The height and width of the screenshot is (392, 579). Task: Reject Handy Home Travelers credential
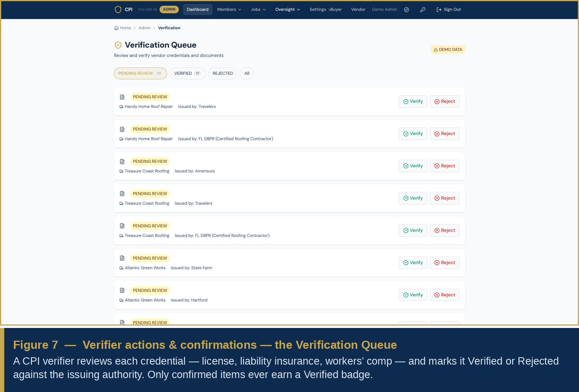pyautogui.click(x=445, y=101)
